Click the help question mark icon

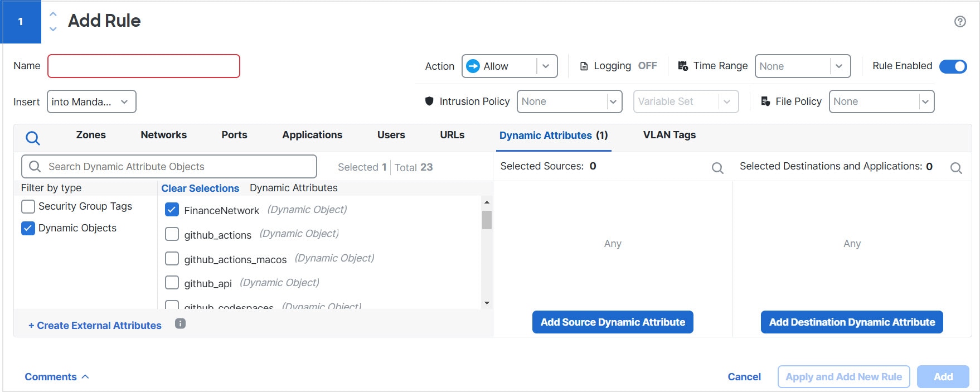click(960, 21)
